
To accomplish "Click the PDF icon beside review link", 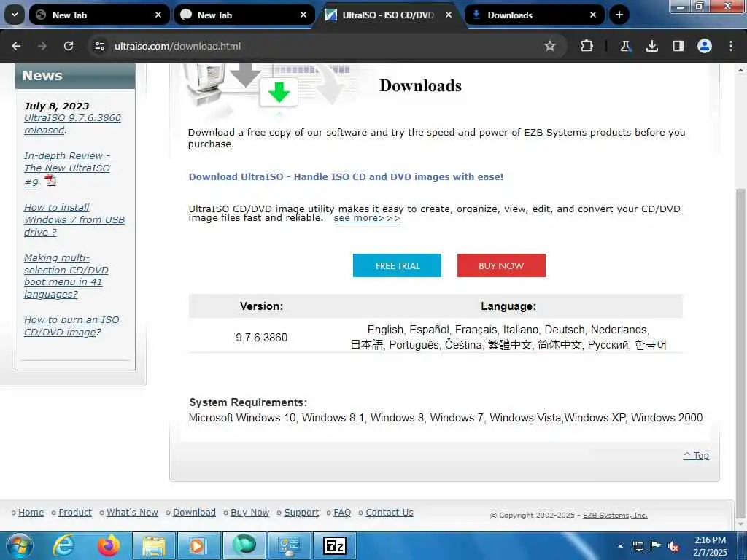I will tap(50, 181).
